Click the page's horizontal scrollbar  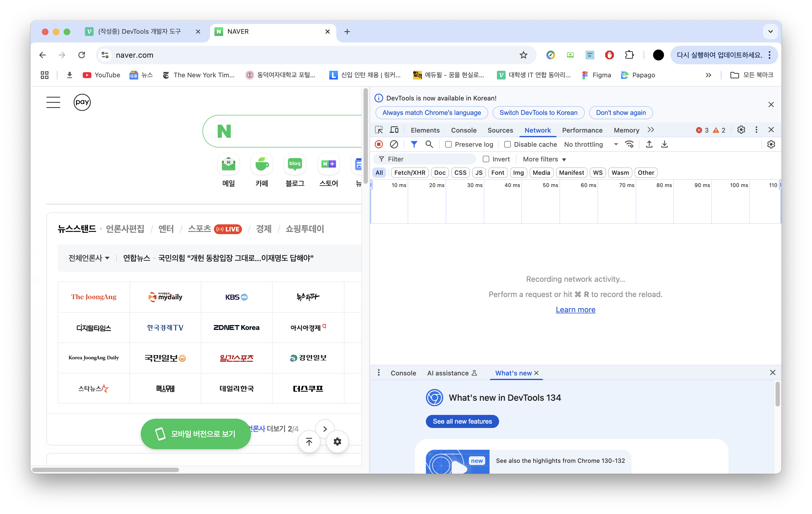[105, 470]
